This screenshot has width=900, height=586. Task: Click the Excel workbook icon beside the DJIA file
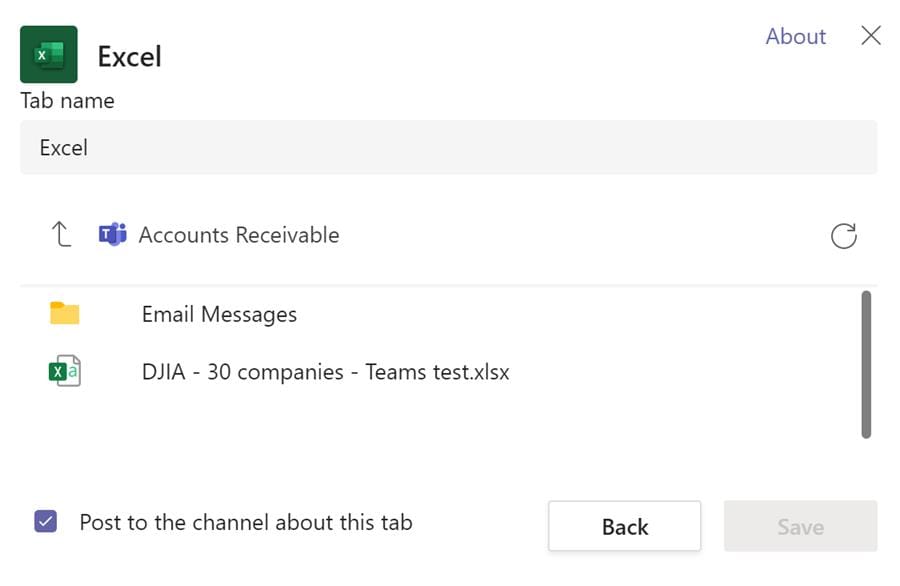point(64,371)
